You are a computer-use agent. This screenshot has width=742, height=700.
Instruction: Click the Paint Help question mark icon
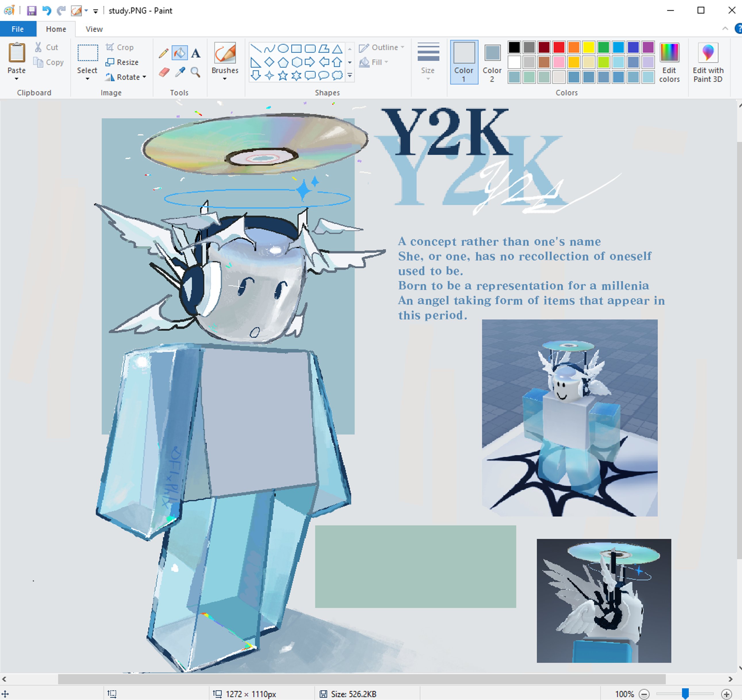pyautogui.click(x=739, y=28)
